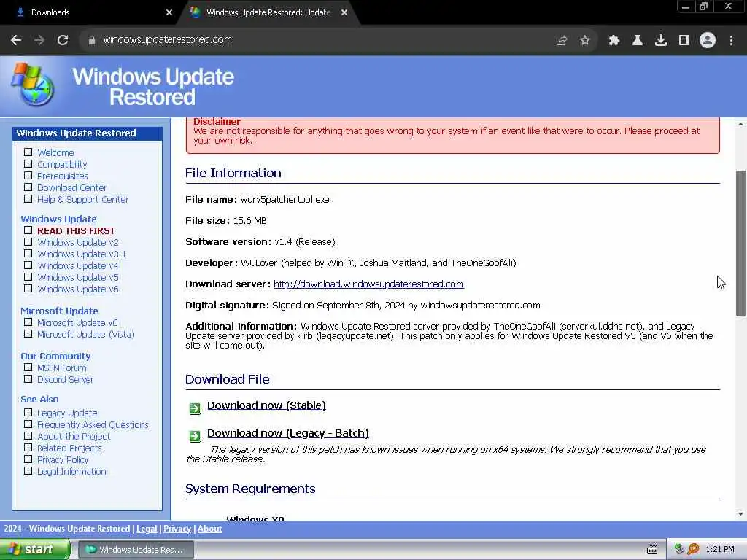Image resolution: width=747 pixels, height=560 pixels.
Task: Click bullet icon beside Welcome
Action: pyautogui.click(x=28, y=152)
